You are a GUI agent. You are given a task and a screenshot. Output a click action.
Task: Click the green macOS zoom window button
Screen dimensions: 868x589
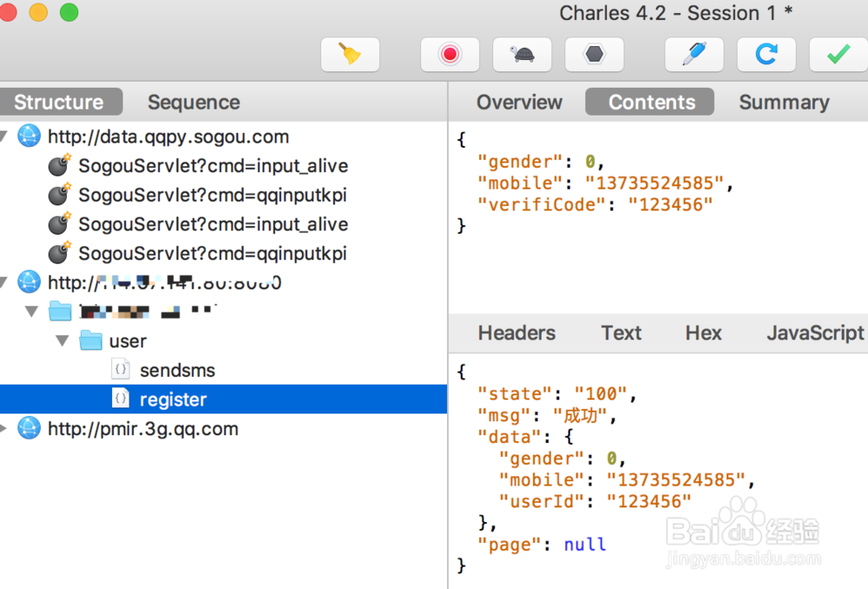69,12
